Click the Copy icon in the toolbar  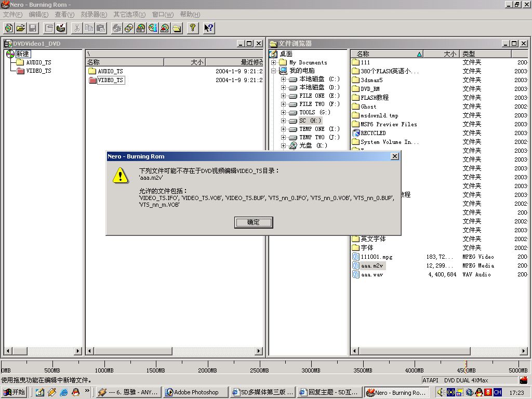point(89,28)
